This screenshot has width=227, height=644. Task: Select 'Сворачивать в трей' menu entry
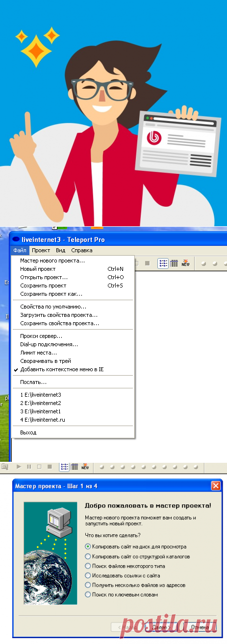pyautogui.click(x=72, y=361)
